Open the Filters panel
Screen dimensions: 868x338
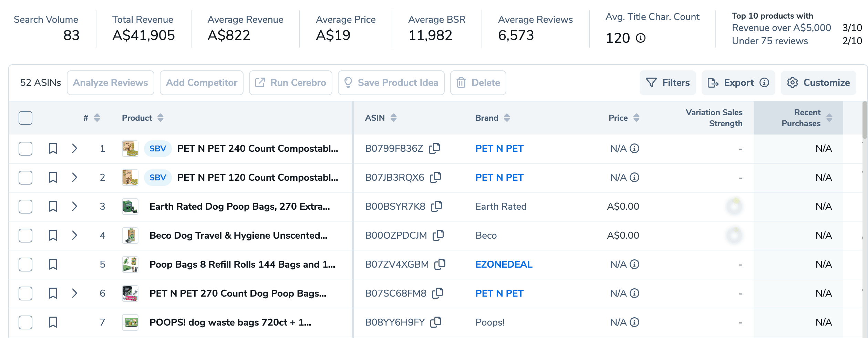coord(668,83)
